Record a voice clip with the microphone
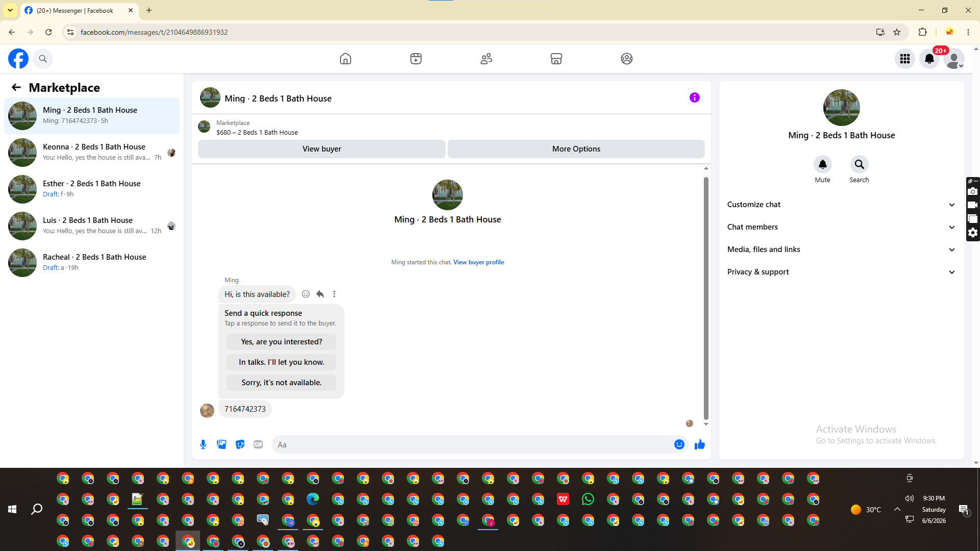 (x=203, y=444)
